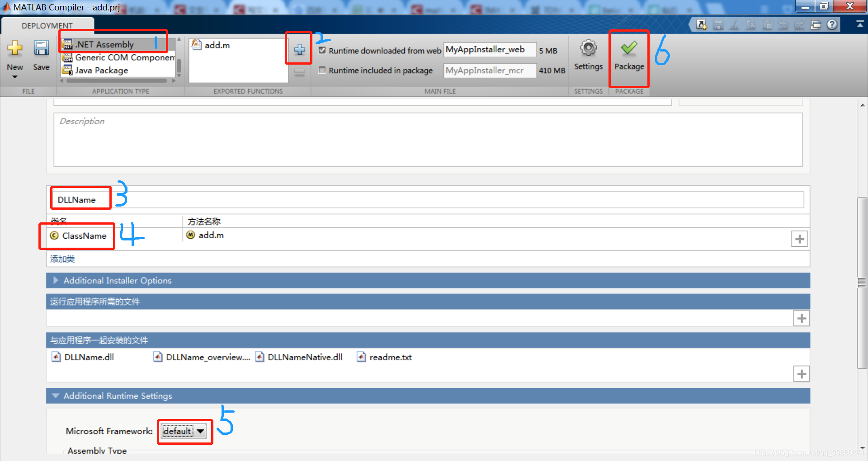Viewport: 868px width, 461px height.
Task: Click the 添加类 add class link
Action: (x=62, y=259)
